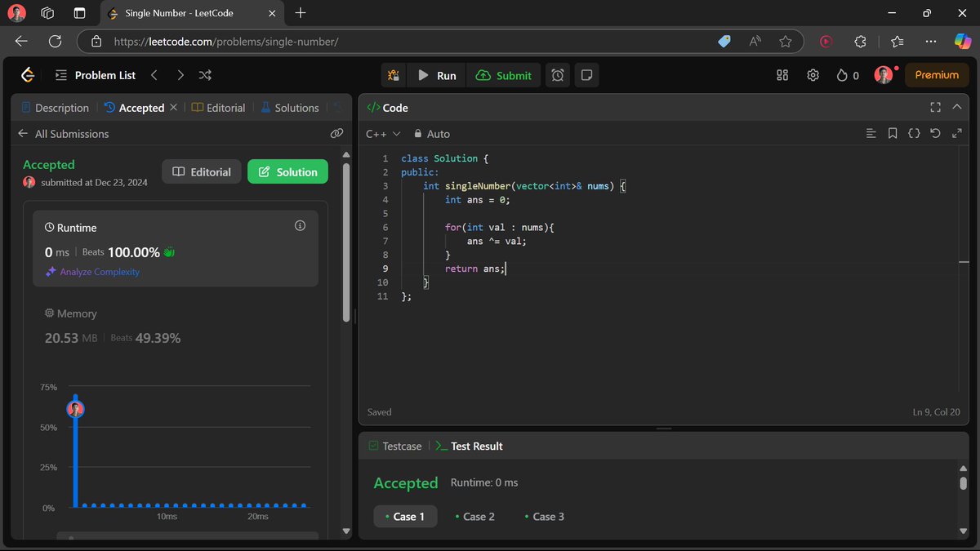Open a new browser tab
Viewport: 980px width, 551px height.
[301, 12]
